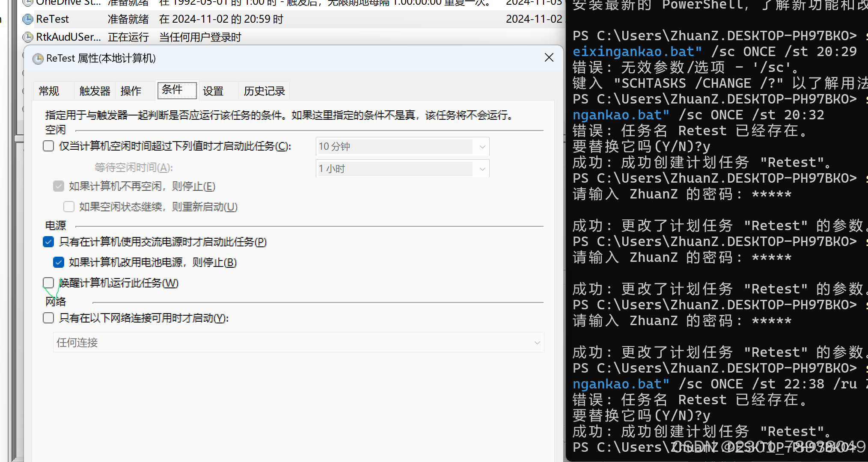
Task: Click the ReTest task clock icon
Action: click(x=28, y=19)
